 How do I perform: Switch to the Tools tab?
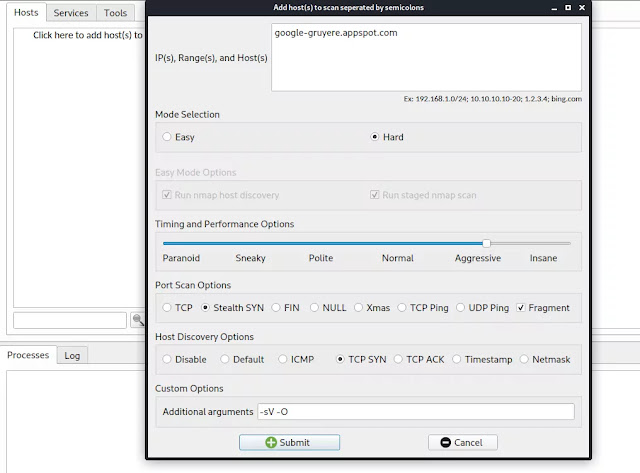click(116, 13)
